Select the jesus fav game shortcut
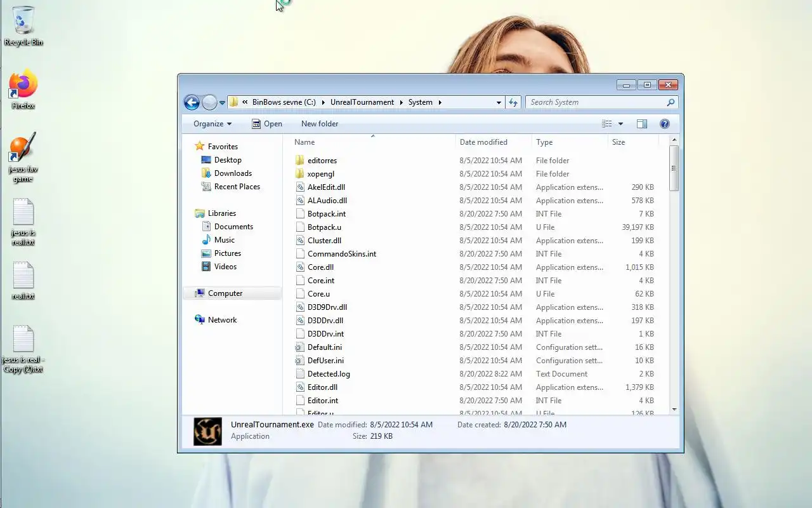The height and width of the screenshot is (508, 812). pyautogui.click(x=23, y=157)
